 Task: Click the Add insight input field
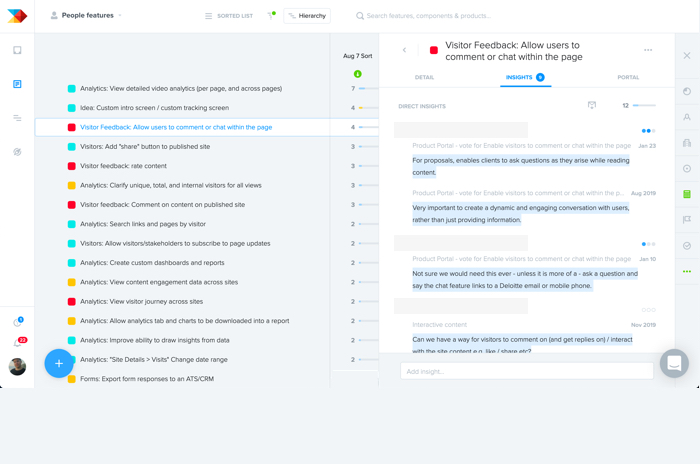coord(526,371)
